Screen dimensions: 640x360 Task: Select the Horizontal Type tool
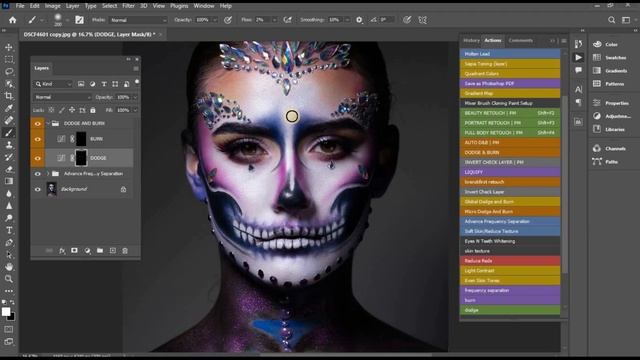tap(9, 230)
